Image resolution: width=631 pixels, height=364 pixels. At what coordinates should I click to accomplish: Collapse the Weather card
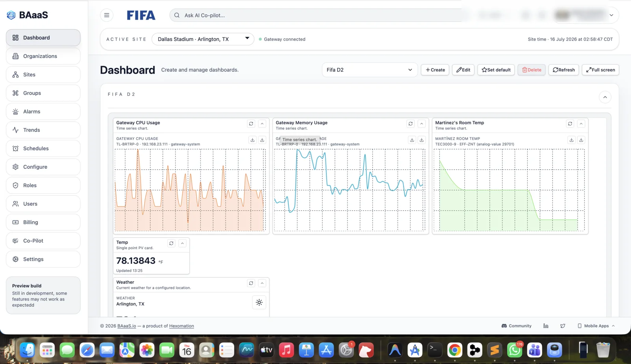click(x=262, y=283)
